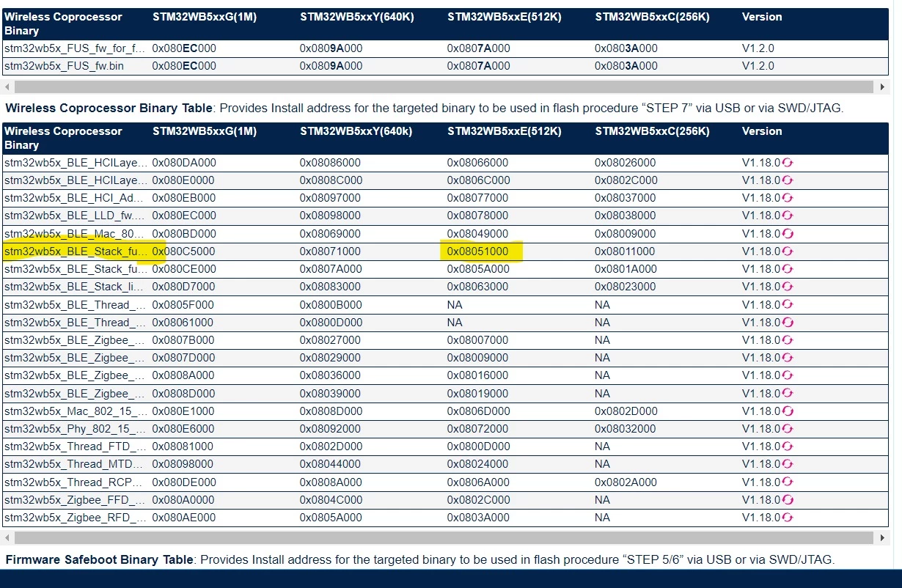Click address cell 0x08044000
This screenshot has width=902, height=588.
[x=330, y=464]
